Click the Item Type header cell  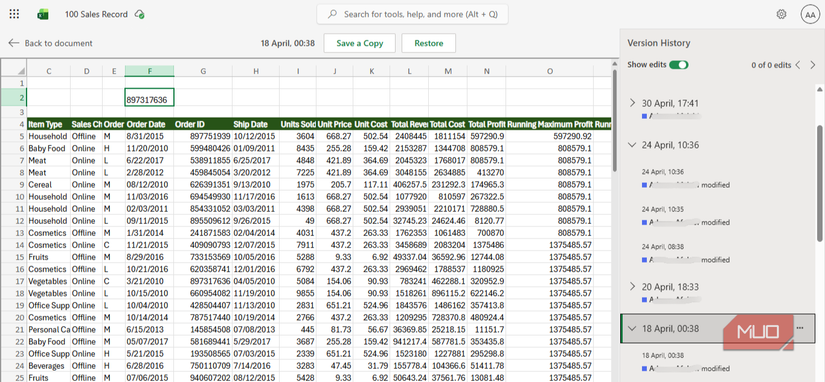coord(48,125)
